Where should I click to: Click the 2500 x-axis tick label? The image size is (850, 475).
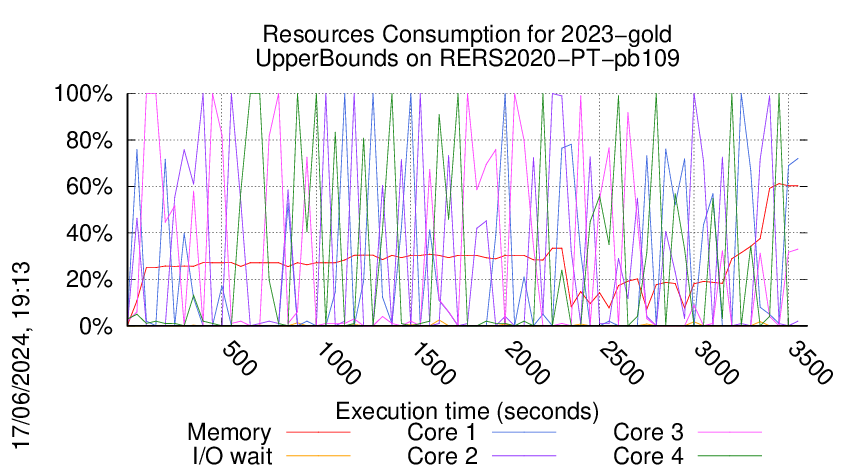pyautogui.click(x=621, y=363)
